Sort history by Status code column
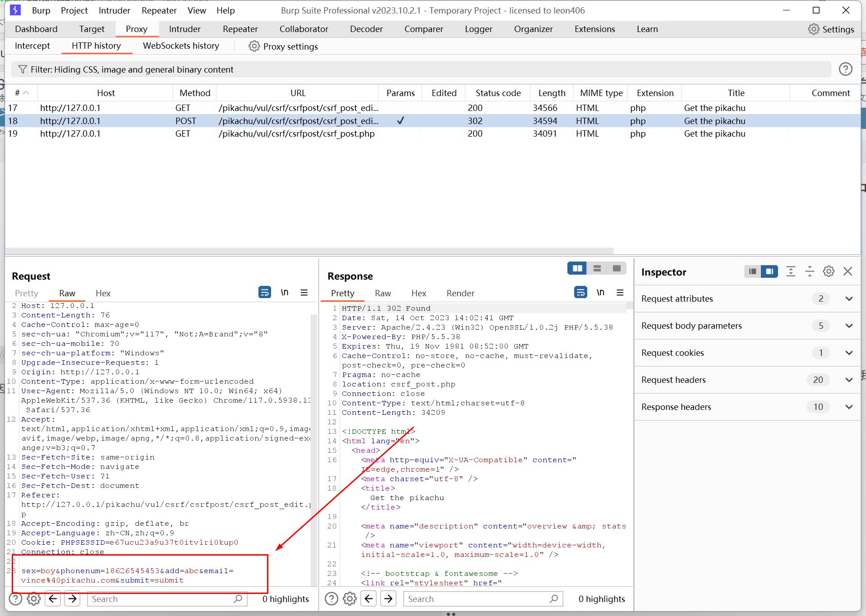The image size is (866, 616). click(x=498, y=93)
